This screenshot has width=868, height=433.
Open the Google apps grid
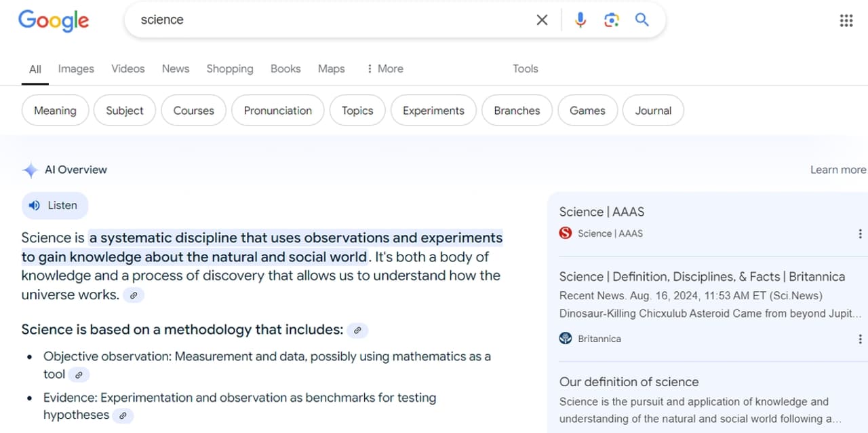(x=846, y=20)
